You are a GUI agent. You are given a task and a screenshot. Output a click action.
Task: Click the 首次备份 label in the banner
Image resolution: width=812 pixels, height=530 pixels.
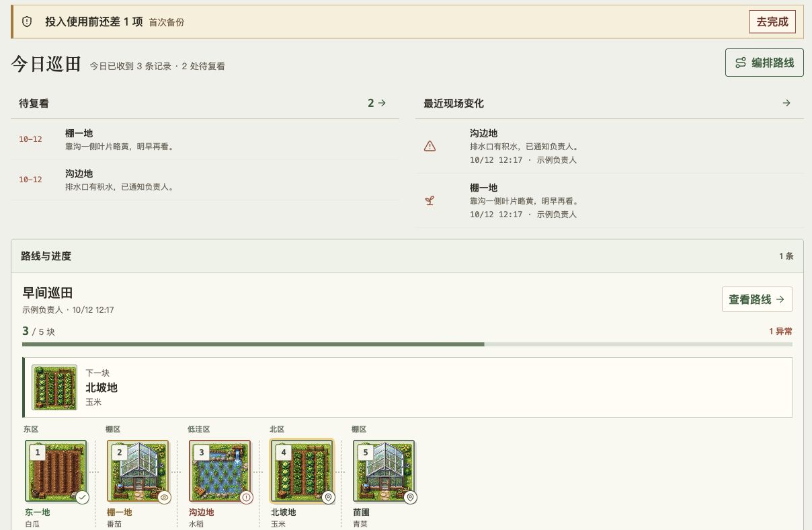click(x=167, y=22)
